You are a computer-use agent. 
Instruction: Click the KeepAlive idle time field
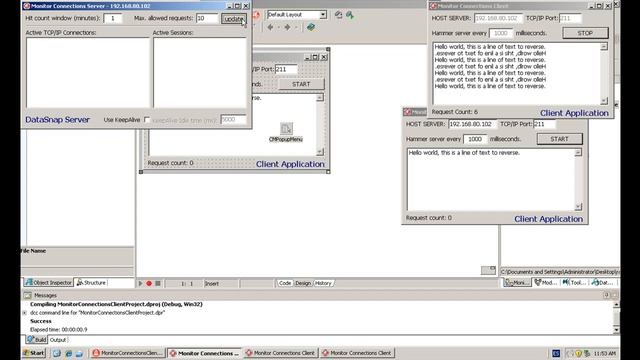(x=233, y=120)
